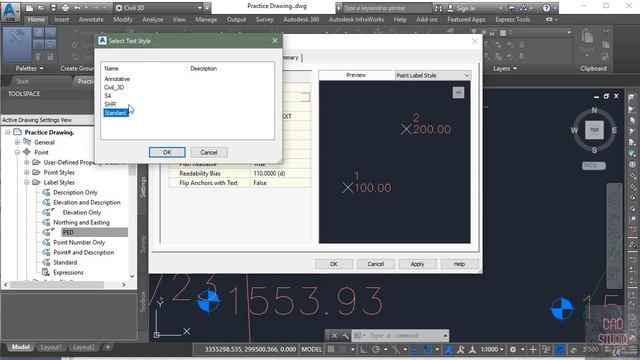Click the W compass direction on ViewCube
Viewport: 640px width, 360px height.
click(x=574, y=130)
